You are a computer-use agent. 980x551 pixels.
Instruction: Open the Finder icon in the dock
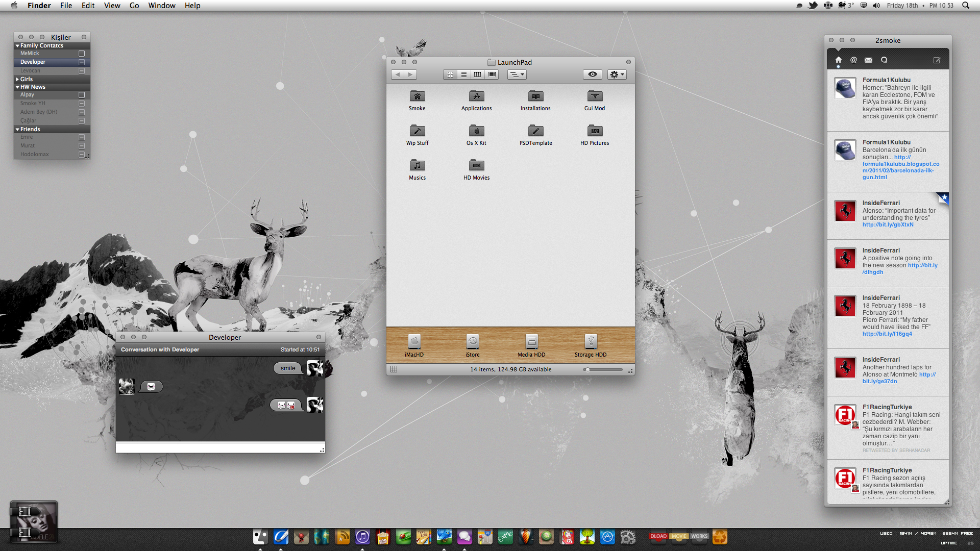pyautogui.click(x=260, y=537)
